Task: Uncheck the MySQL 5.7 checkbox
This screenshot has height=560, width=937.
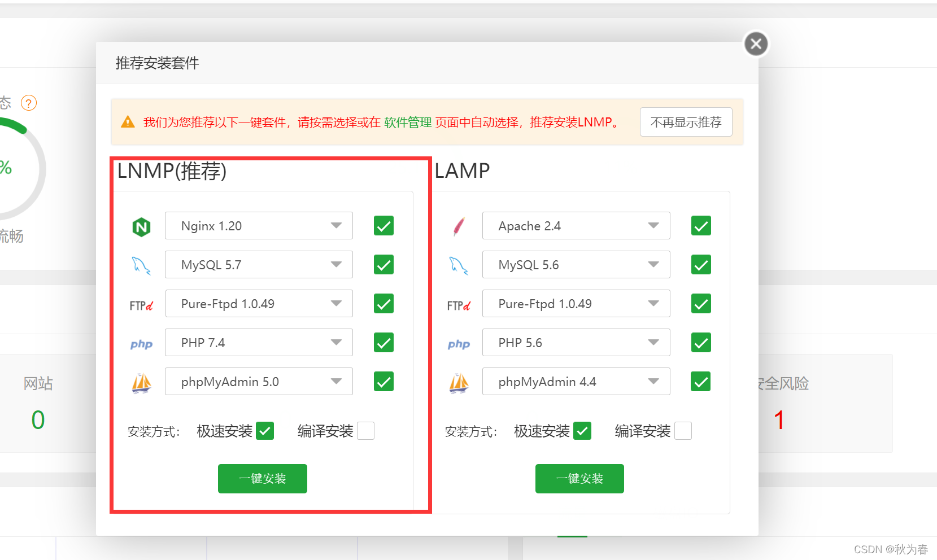Action: tap(383, 265)
